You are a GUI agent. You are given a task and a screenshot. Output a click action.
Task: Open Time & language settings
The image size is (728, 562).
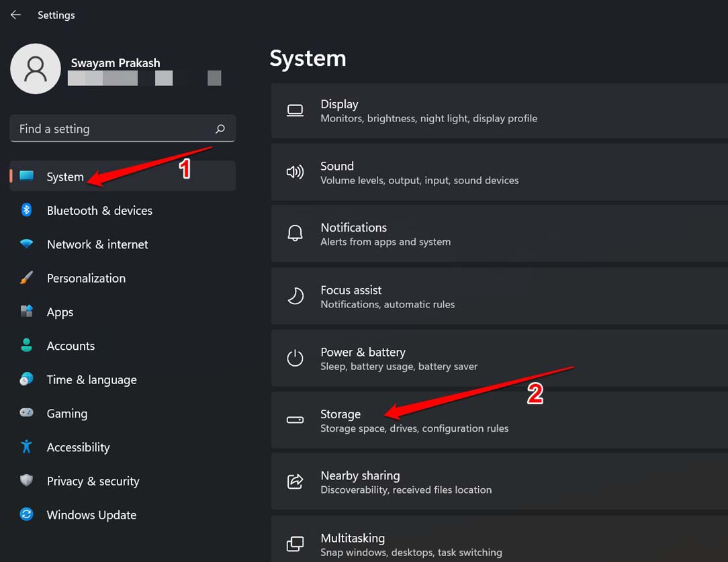(x=91, y=379)
